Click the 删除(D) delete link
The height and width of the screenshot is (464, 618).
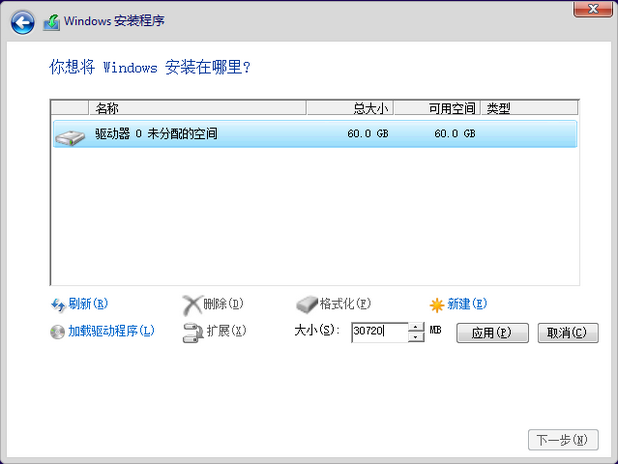[x=223, y=304]
